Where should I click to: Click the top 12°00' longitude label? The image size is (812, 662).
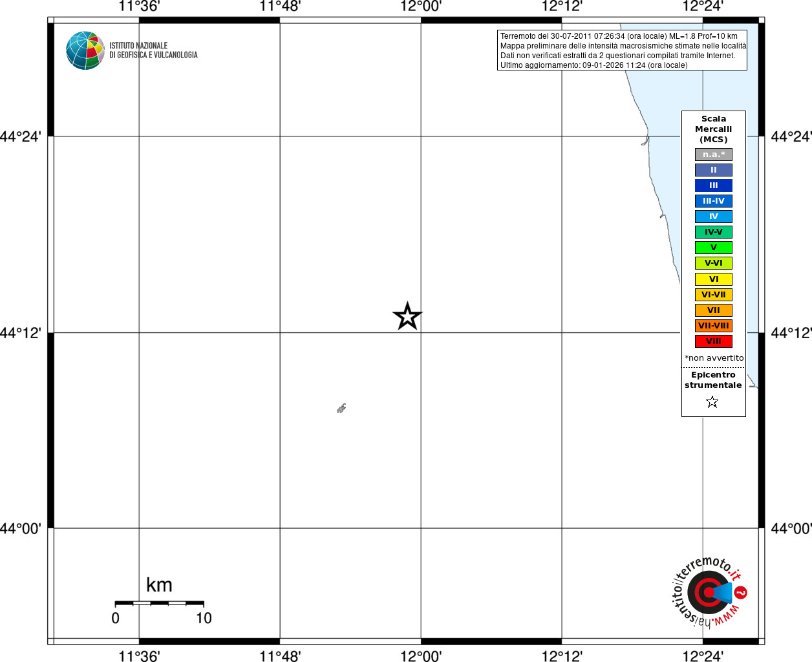pos(421,6)
